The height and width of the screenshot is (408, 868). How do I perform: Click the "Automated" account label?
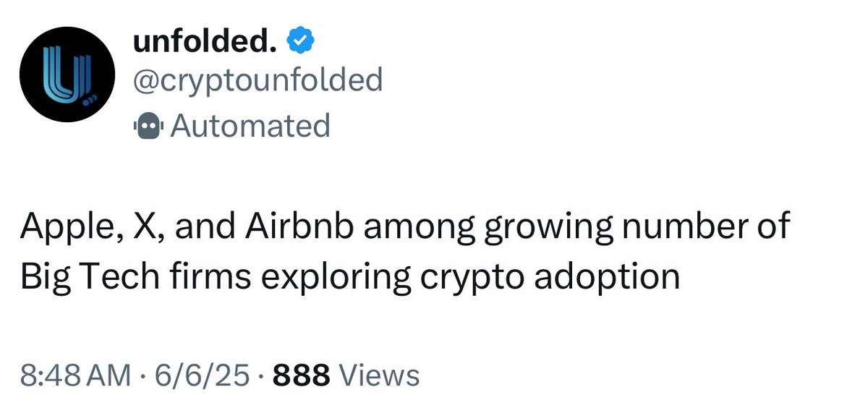click(250, 126)
